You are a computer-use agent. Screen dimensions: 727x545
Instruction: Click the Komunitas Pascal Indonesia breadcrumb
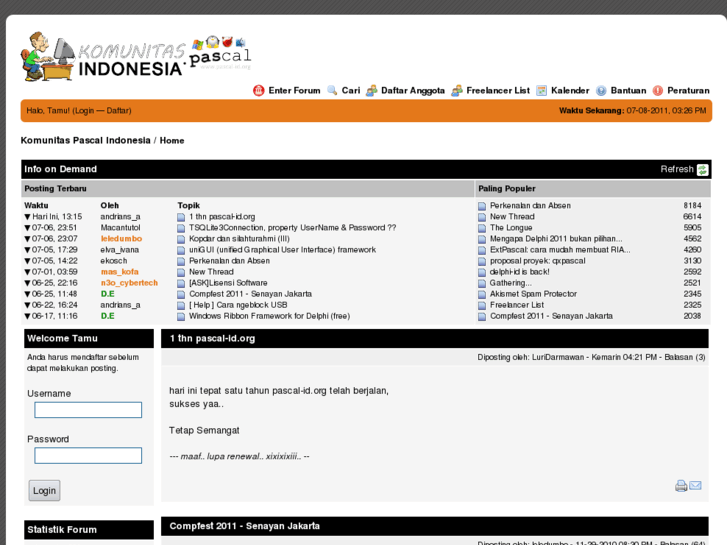click(86, 141)
